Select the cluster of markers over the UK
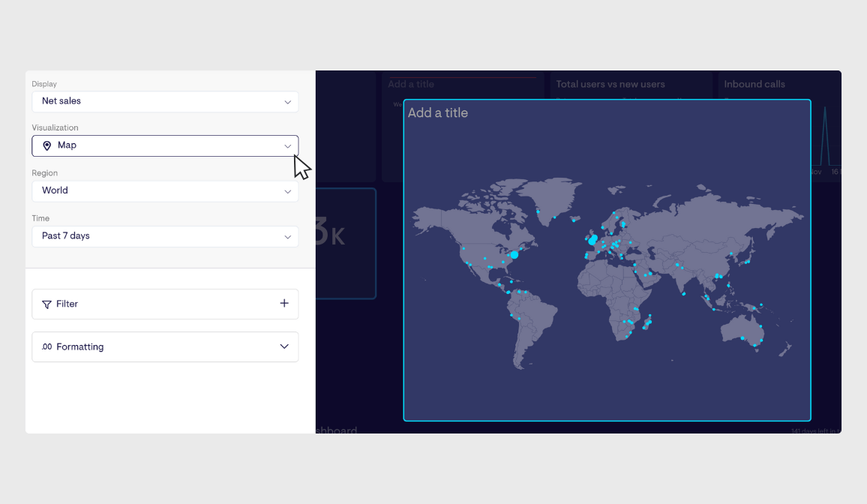This screenshot has width=867, height=504. (592, 239)
